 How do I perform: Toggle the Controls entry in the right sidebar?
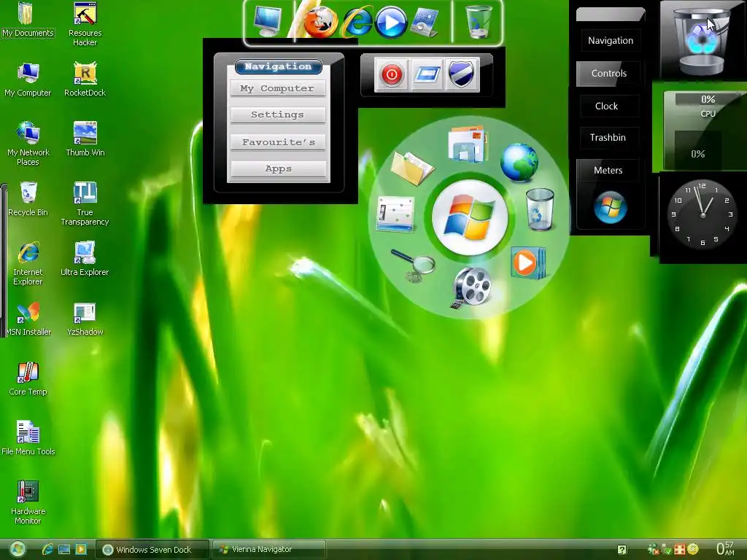click(609, 74)
